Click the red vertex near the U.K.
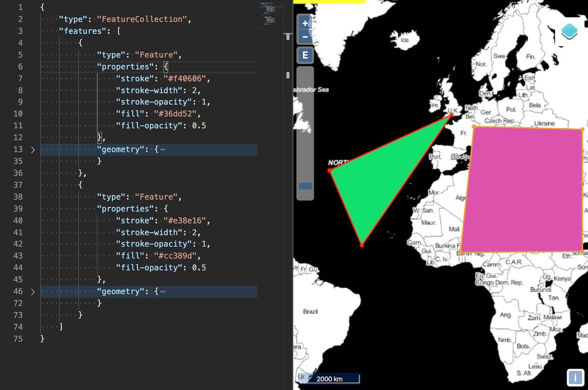Screen dimensions: 588x390 tap(451, 115)
